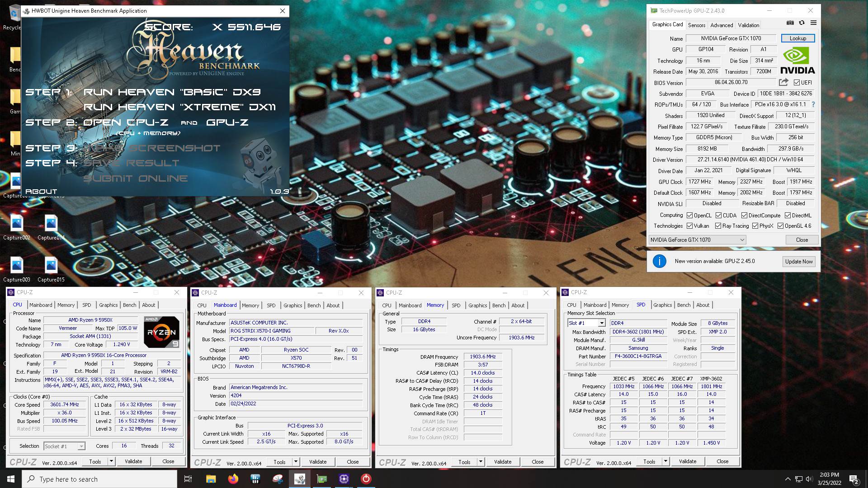Screen dimensions: 868x488
Task: Expand Tools arrow in Mainboard window
Action: pyautogui.click(x=296, y=462)
